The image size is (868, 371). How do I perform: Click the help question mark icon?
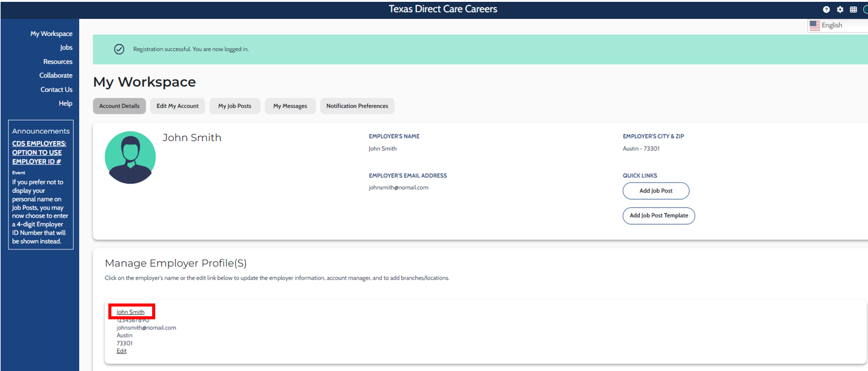[826, 10]
